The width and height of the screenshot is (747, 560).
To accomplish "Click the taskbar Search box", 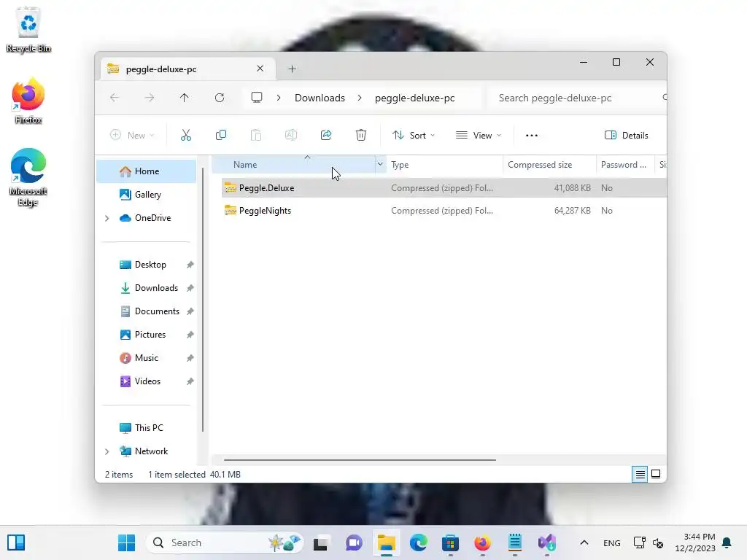I will click(225, 542).
